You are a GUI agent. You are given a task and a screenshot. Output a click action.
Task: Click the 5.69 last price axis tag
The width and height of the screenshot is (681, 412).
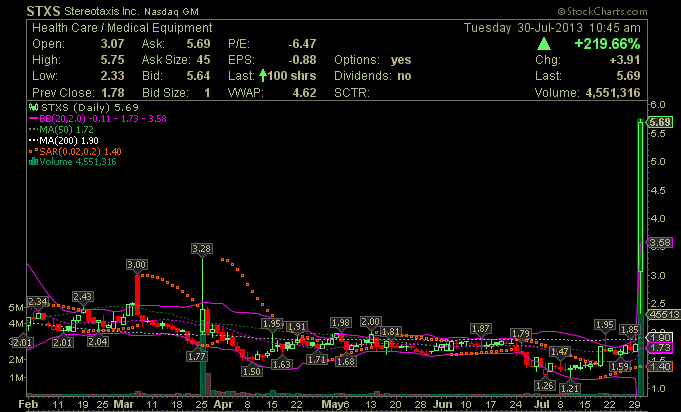click(660, 122)
